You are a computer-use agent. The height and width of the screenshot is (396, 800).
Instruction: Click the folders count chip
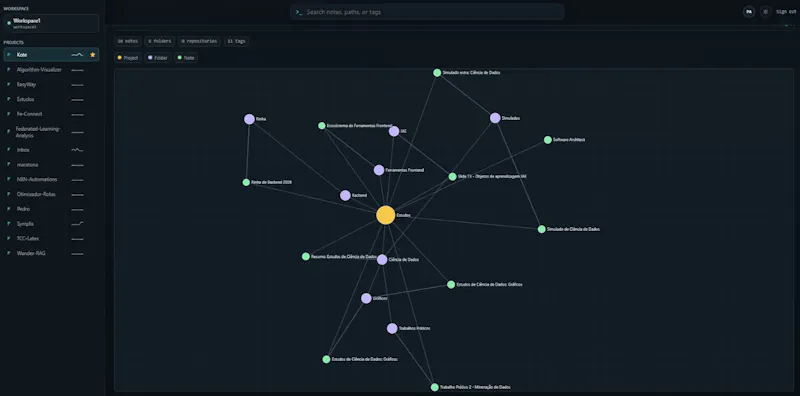click(x=160, y=41)
